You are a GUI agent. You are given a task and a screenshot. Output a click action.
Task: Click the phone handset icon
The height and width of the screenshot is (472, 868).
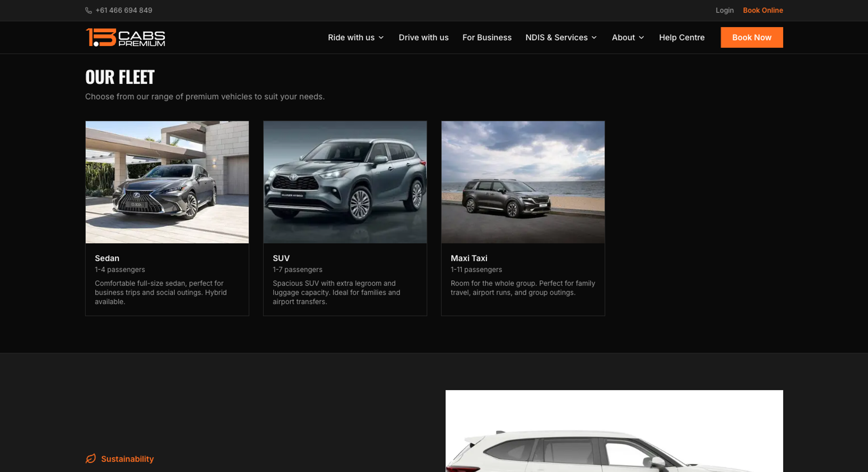88,10
